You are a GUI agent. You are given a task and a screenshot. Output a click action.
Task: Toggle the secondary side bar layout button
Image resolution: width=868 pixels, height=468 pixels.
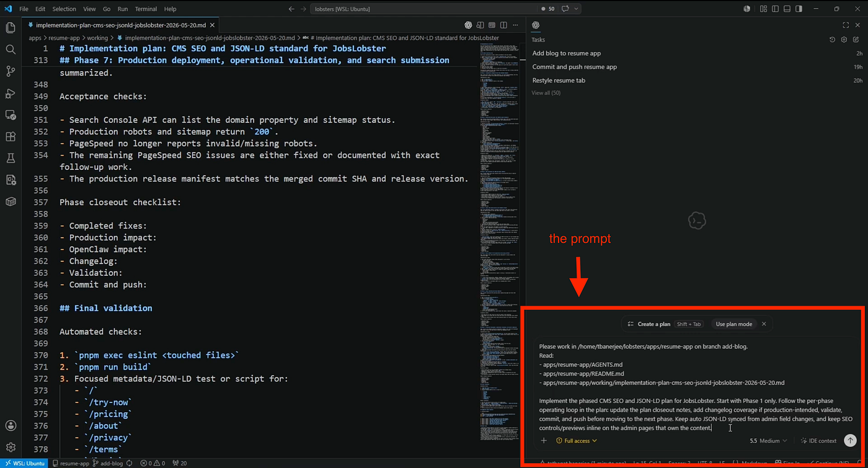click(799, 9)
